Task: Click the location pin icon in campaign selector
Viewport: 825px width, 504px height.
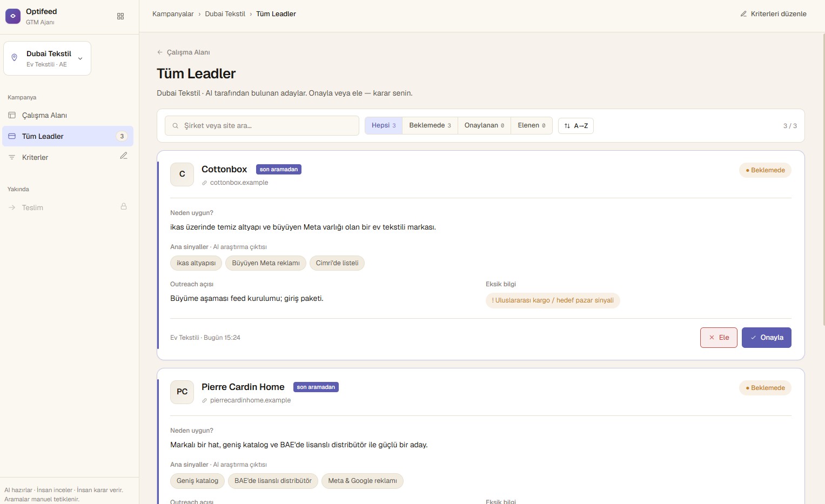Action: pyautogui.click(x=15, y=58)
